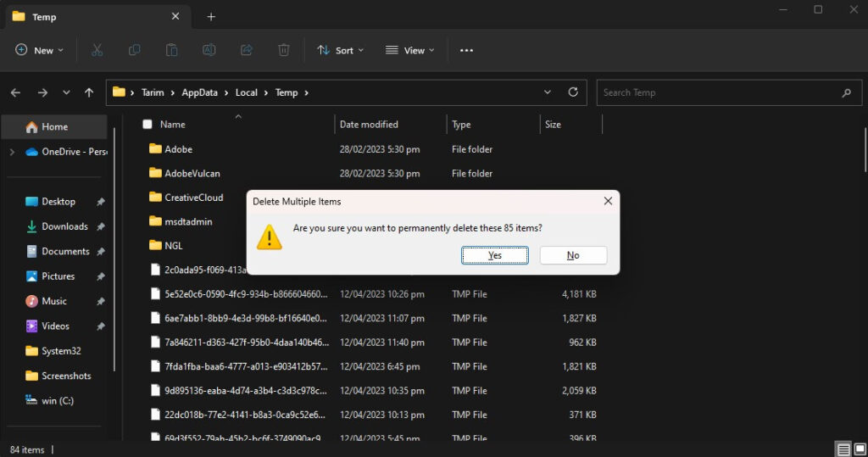Screen dimensions: 868x457
Task: Unpin icon next to Desktop
Action: pos(100,202)
